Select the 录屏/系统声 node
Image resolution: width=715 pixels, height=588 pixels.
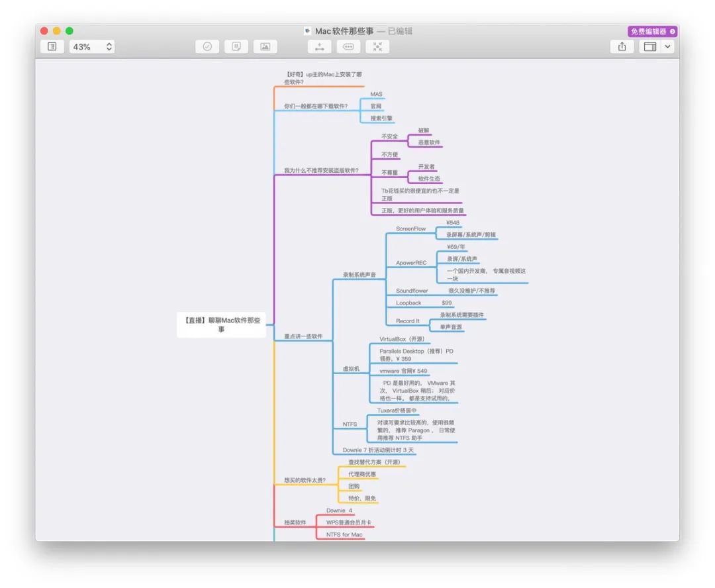coord(462,259)
